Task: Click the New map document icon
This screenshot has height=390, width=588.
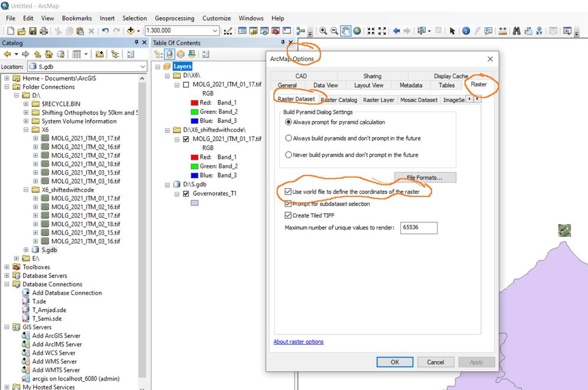Action: click(x=11, y=31)
